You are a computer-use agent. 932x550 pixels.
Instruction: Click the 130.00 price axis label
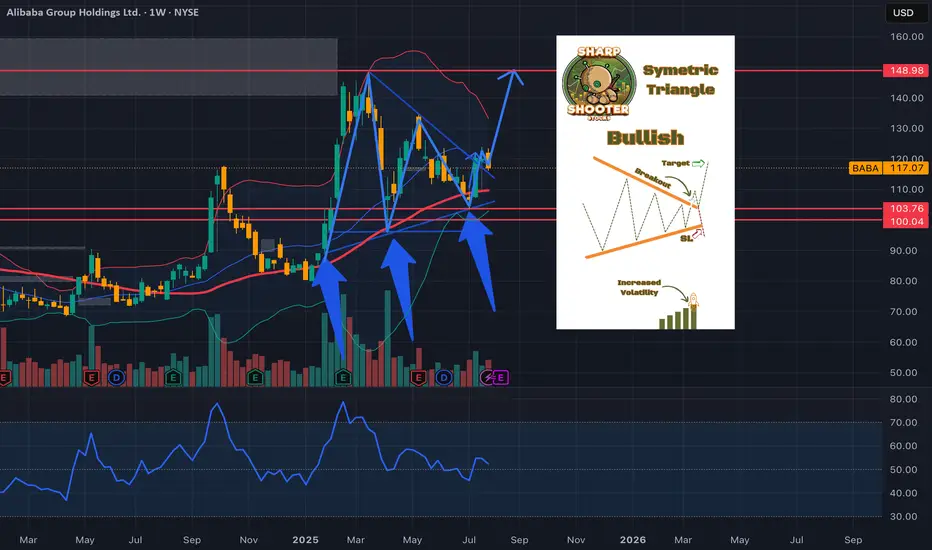[x=906, y=128]
